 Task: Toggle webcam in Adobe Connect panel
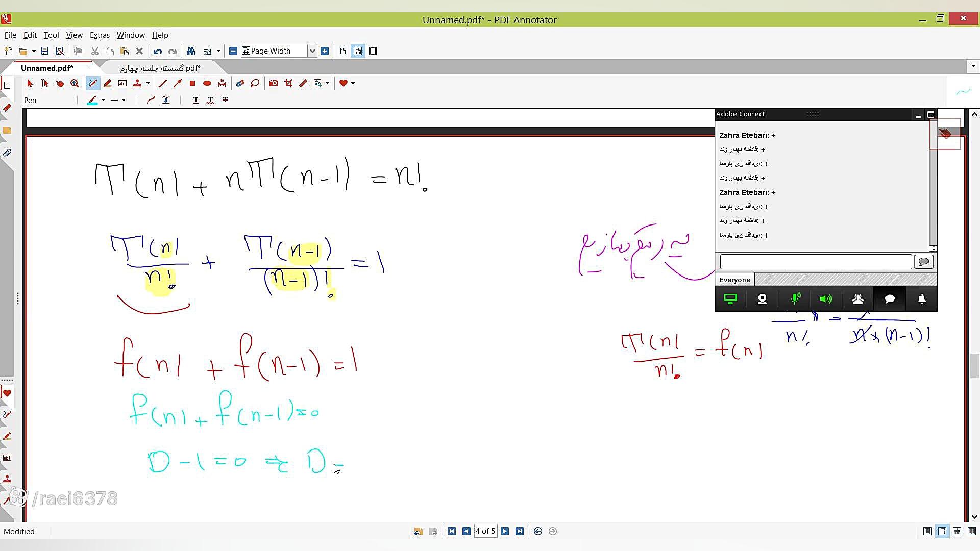point(762,299)
